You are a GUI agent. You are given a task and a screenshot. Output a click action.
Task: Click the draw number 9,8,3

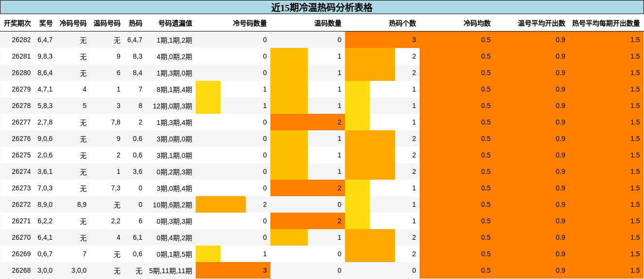pos(45,56)
